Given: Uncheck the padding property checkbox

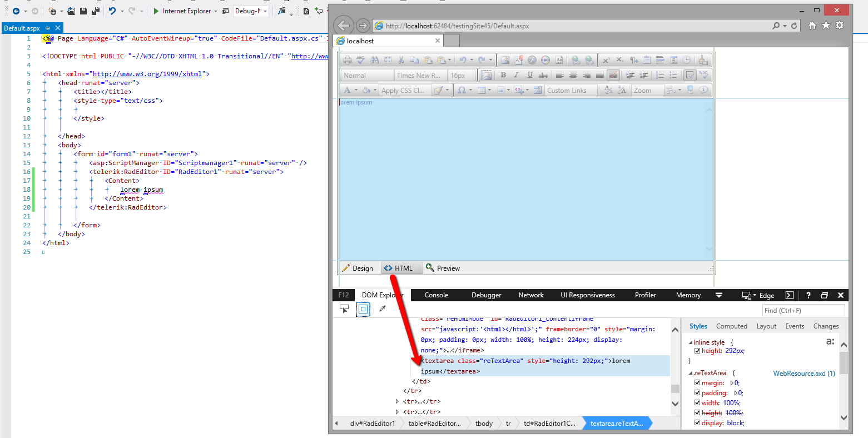Looking at the screenshot, I should point(697,393).
